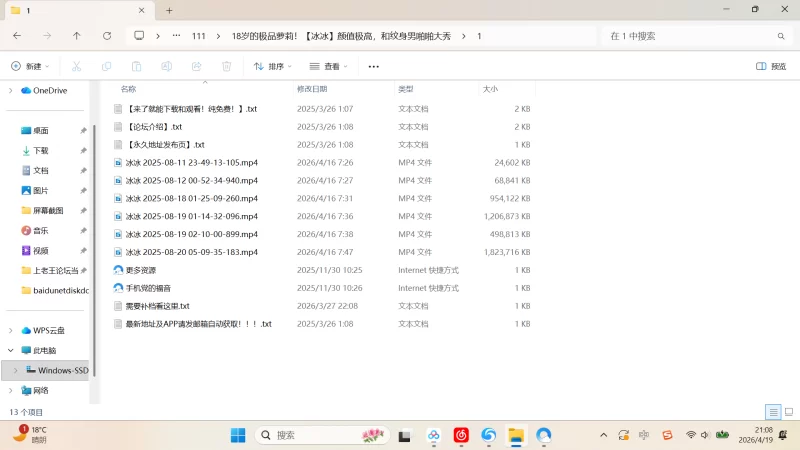Click the Delete trash can icon

(x=227, y=66)
